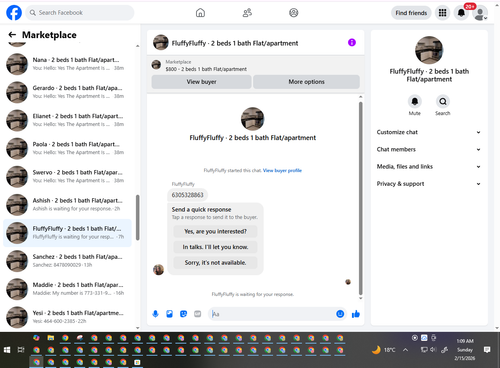
Task: Go to the Home feed icon
Action: pos(200,13)
